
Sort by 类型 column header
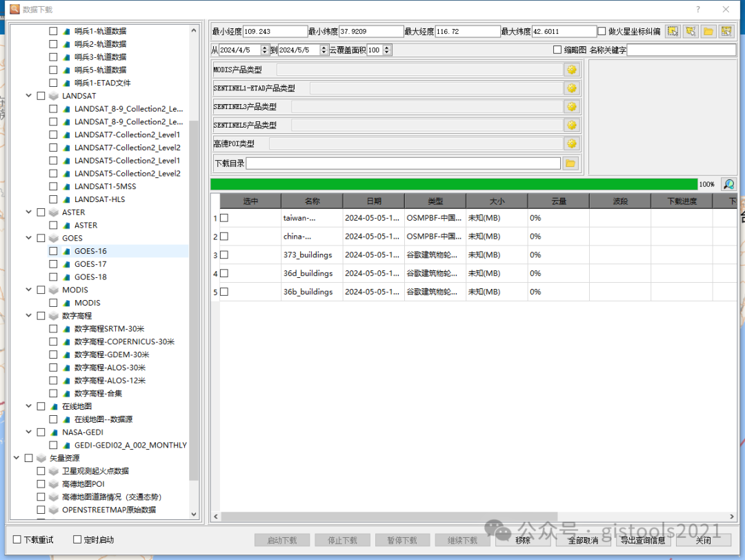(x=435, y=201)
